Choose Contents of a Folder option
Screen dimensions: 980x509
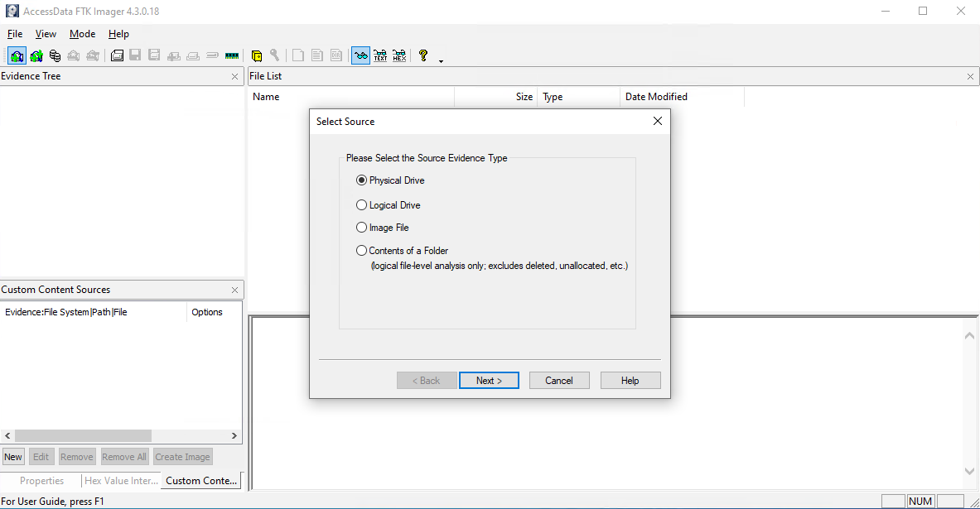coord(362,251)
